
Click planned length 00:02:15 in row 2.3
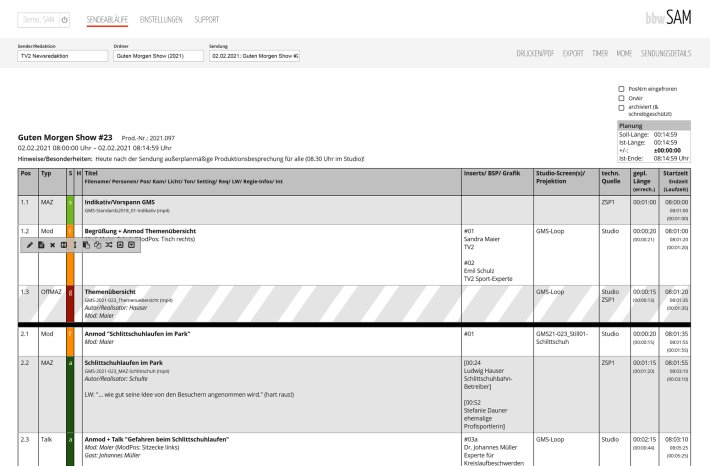(x=644, y=440)
